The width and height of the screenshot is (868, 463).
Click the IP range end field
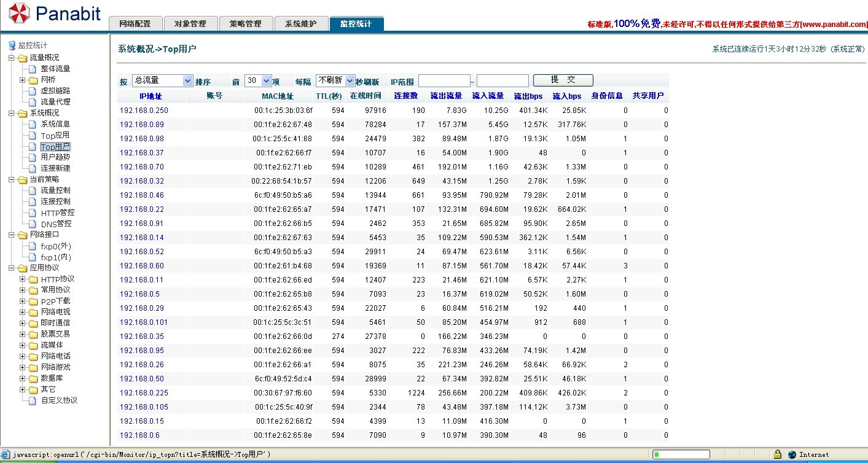pyautogui.click(x=502, y=80)
